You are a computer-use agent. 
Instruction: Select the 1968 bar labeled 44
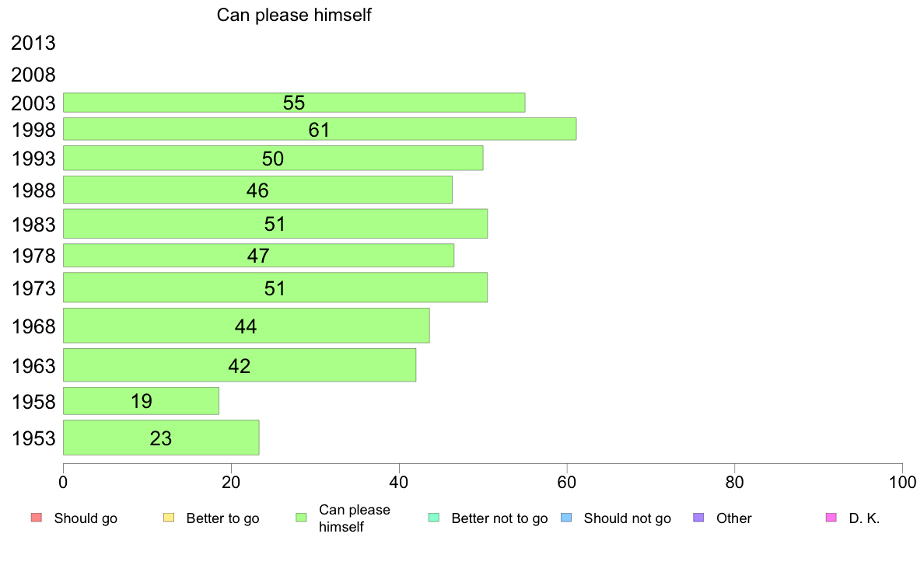247,326
